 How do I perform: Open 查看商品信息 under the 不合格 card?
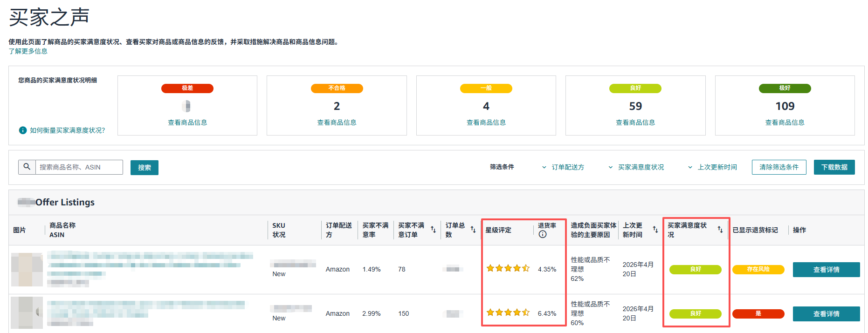(x=337, y=122)
